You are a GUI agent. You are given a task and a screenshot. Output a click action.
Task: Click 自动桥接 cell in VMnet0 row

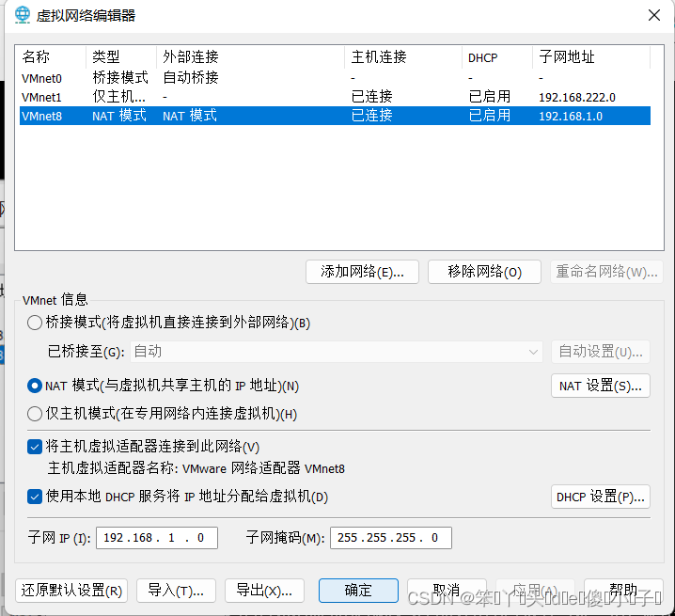191,78
